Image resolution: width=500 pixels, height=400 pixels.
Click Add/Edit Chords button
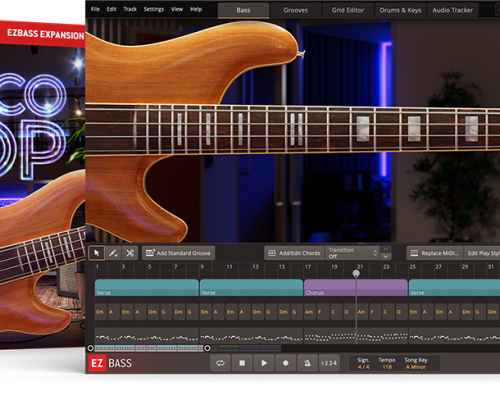tap(294, 253)
